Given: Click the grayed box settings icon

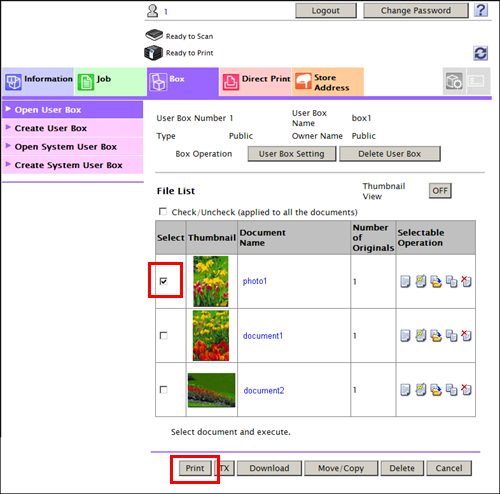Looking at the screenshot, I should pos(454,81).
